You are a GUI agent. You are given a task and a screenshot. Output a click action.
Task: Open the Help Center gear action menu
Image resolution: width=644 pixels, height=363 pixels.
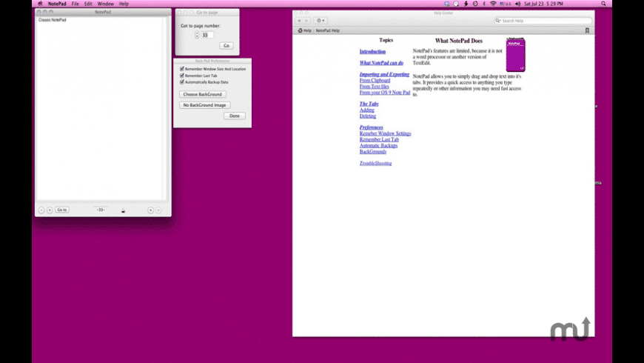(321, 21)
